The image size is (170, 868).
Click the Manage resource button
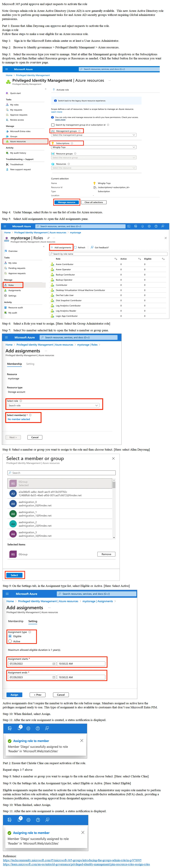point(66,202)
